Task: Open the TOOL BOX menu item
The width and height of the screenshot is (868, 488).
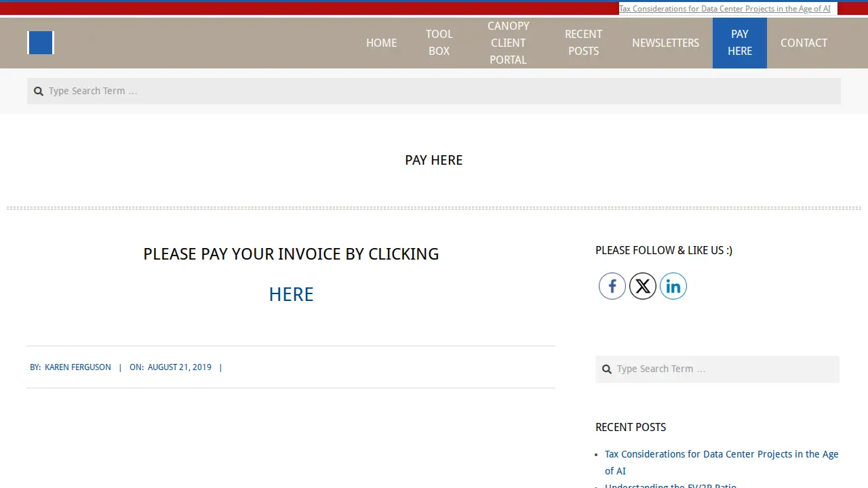Action: tap(439, 43)
